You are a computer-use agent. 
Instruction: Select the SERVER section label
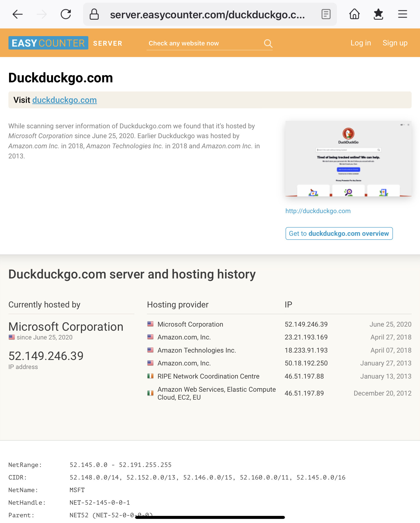tap(107, 43)
